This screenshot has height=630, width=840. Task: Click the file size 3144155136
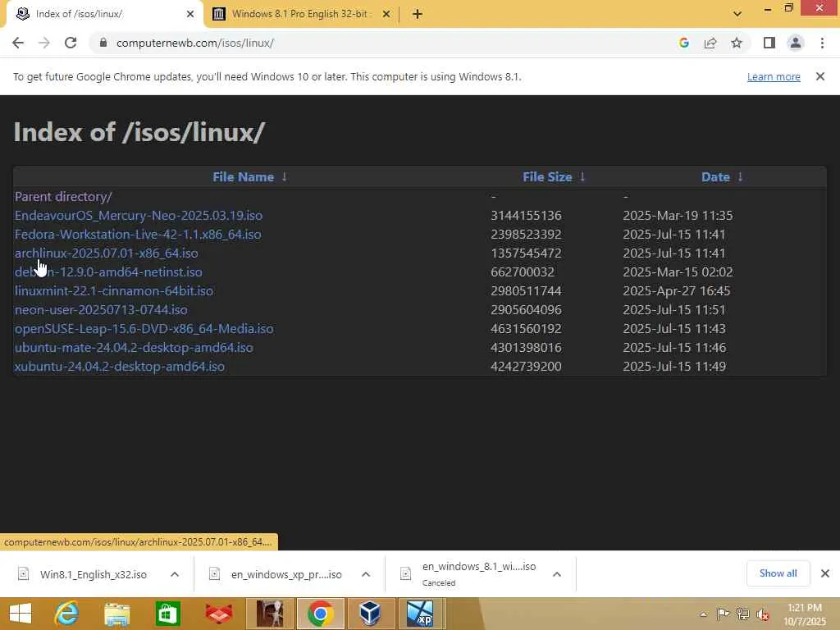pyautogui.click(x=526, y=216)
